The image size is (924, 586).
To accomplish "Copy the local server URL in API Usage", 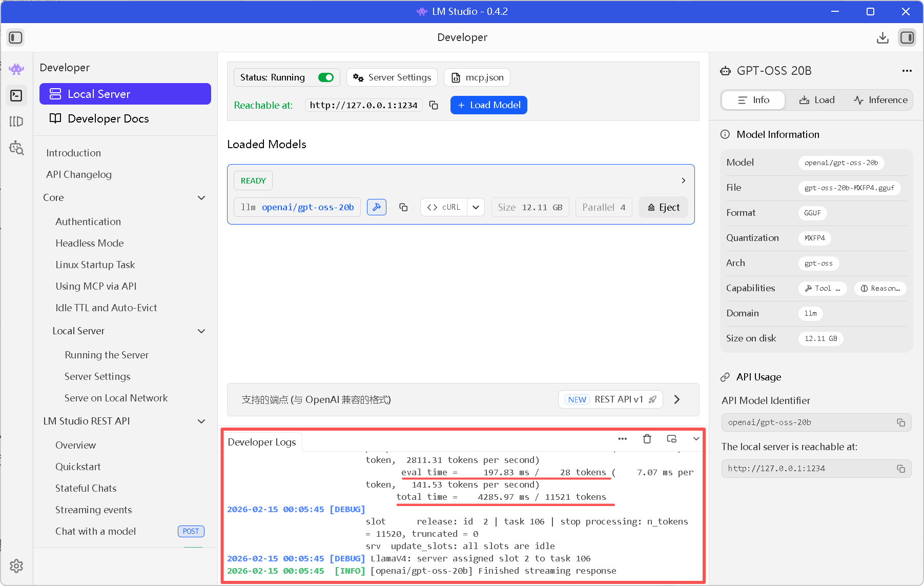I will [x=901, y=469].
